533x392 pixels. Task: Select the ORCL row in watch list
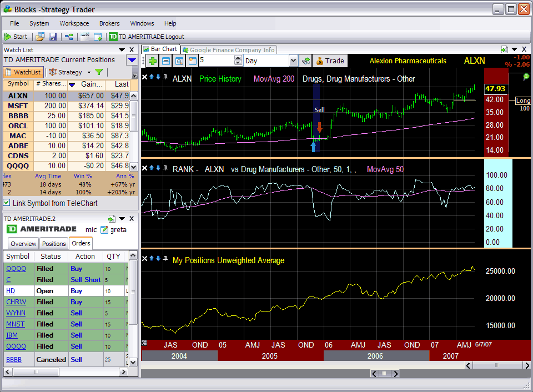(x=66, y=126)
